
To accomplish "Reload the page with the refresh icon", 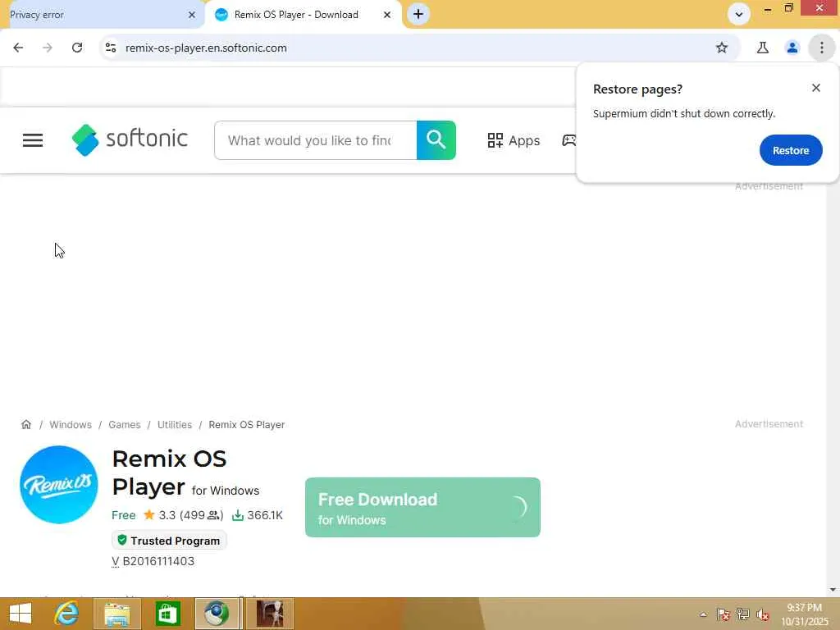I will pos(77,48).
